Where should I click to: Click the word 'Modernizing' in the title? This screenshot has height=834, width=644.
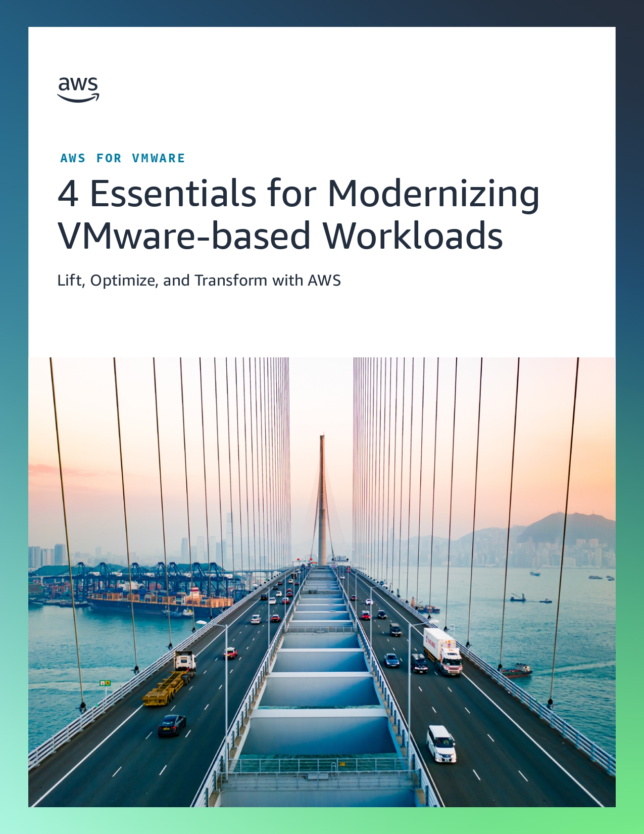tap(433, 194)
